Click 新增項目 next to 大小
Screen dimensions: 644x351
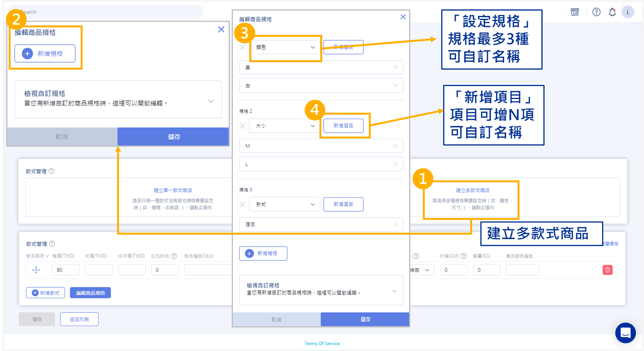(x=343, y=126)
